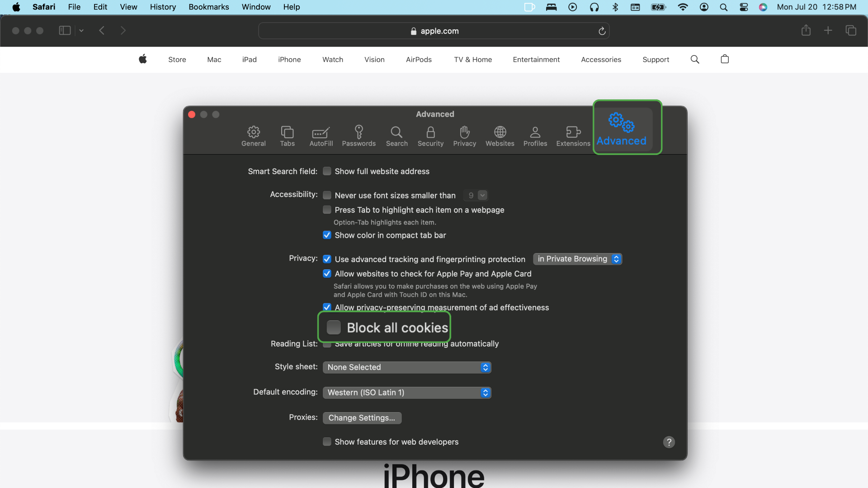Click the apple.com address bar

click(x=434, y=31)
